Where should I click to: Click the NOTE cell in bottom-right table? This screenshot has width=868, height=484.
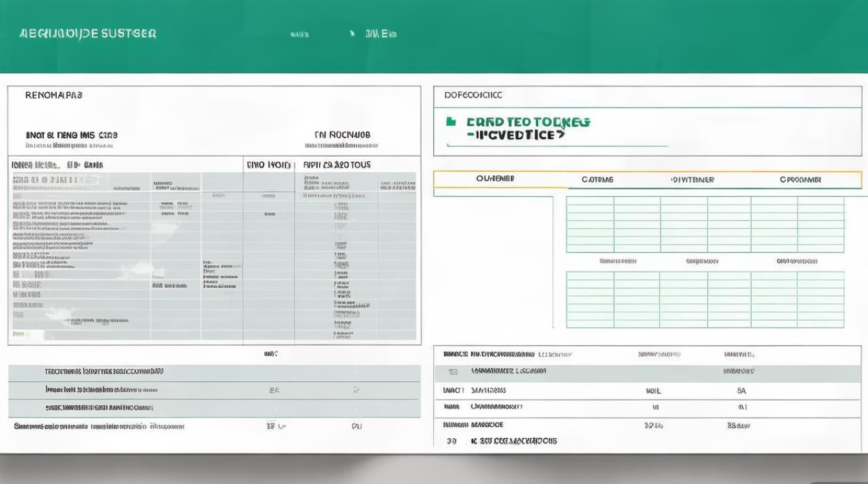tap(653, 390)
